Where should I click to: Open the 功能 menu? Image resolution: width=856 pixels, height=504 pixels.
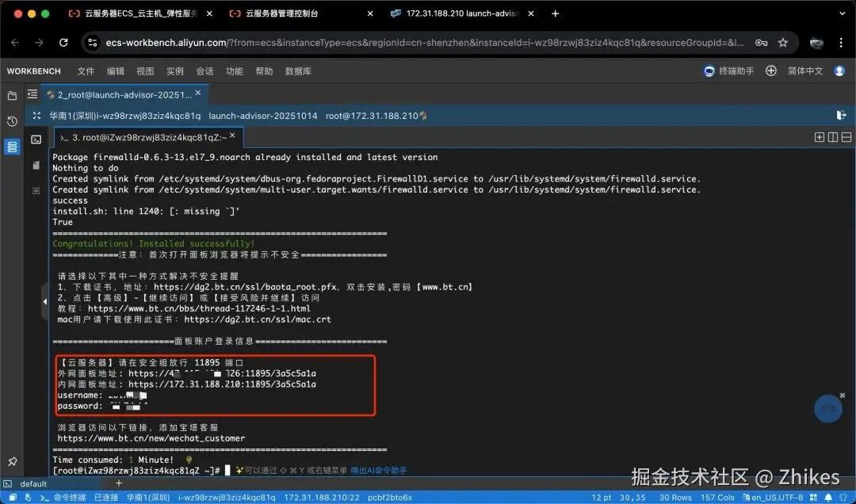coord(234,71)
